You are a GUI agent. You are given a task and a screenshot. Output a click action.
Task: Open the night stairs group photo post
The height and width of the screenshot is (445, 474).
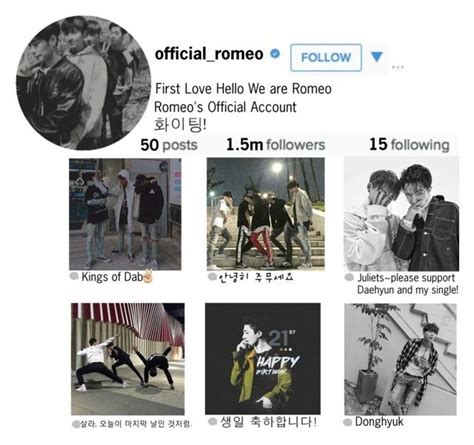pos(266,214)
